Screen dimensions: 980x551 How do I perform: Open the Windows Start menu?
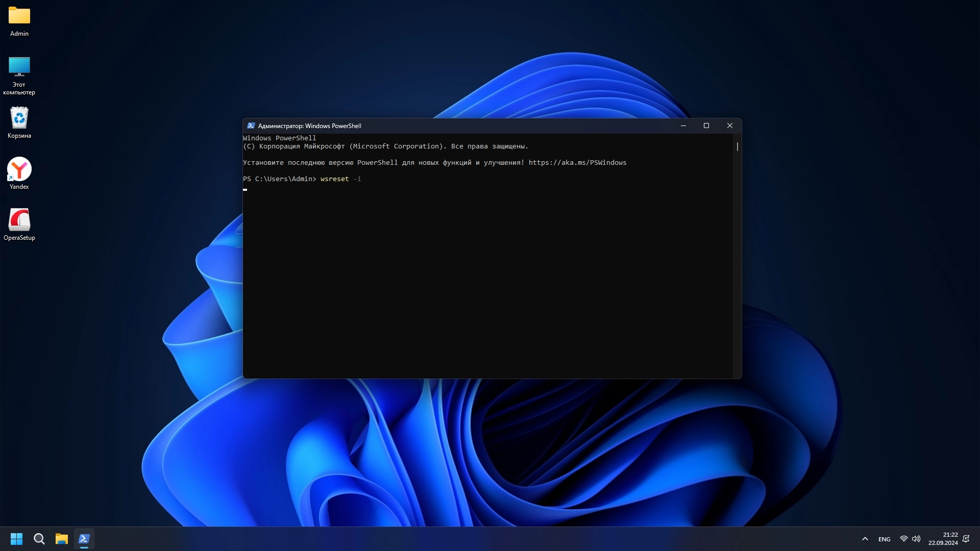[16, 539]
